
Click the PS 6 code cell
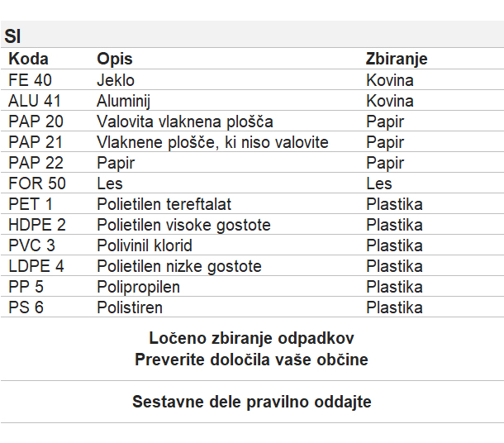click(26, 307)
